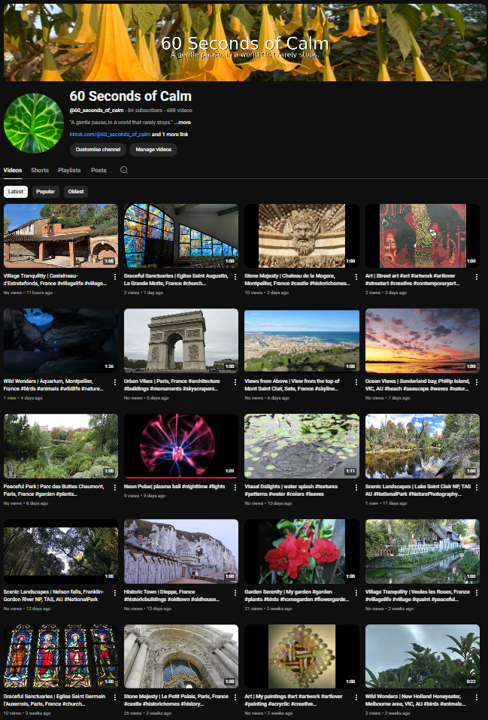Open the Saint Germain stained glass thumbnail
The image size is (488, 720).
[61, 656]
